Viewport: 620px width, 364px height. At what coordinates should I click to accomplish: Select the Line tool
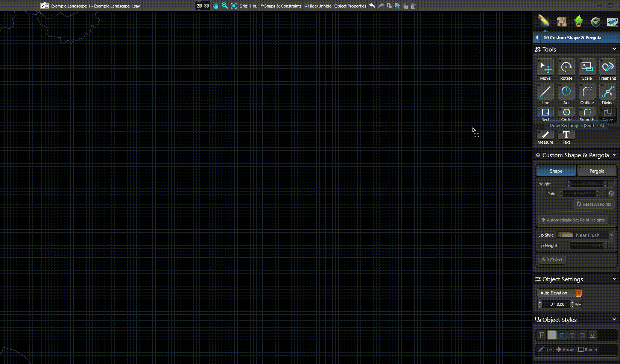545,94
